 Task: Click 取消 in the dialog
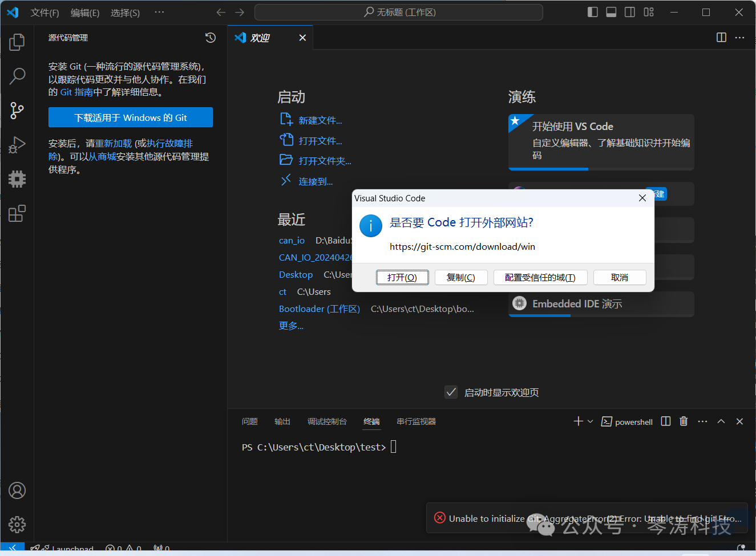click(620, 277)
